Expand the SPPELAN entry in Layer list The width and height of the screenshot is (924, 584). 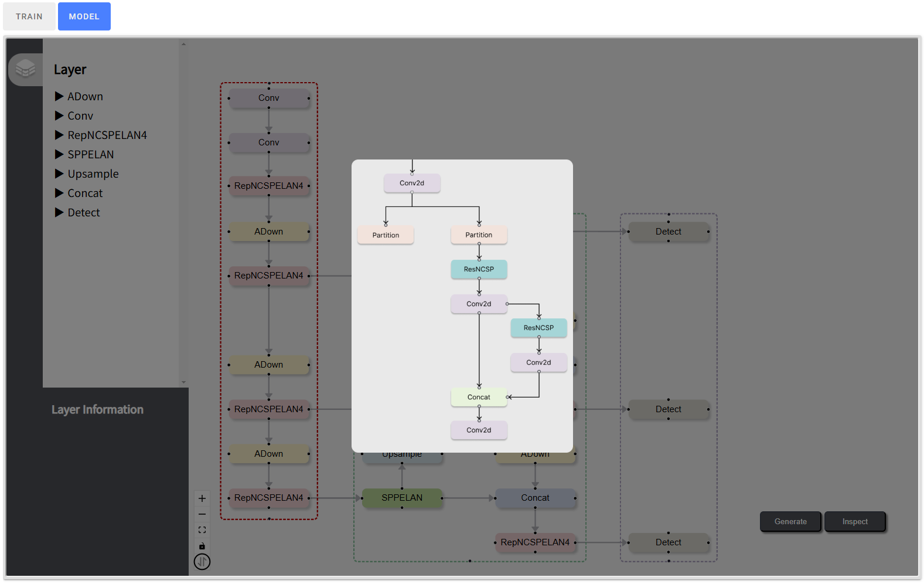(84, 154)
